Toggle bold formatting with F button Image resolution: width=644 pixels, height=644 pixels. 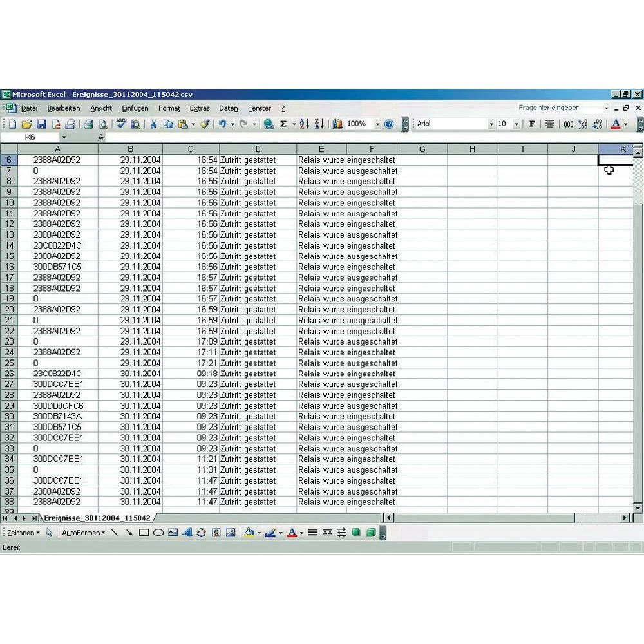coord(532,124)
